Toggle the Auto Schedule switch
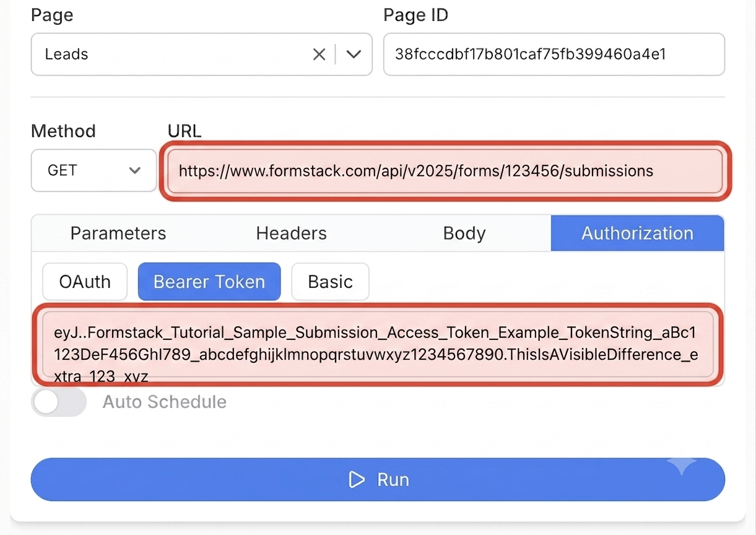756x535 pixels. tap(59, 402)
